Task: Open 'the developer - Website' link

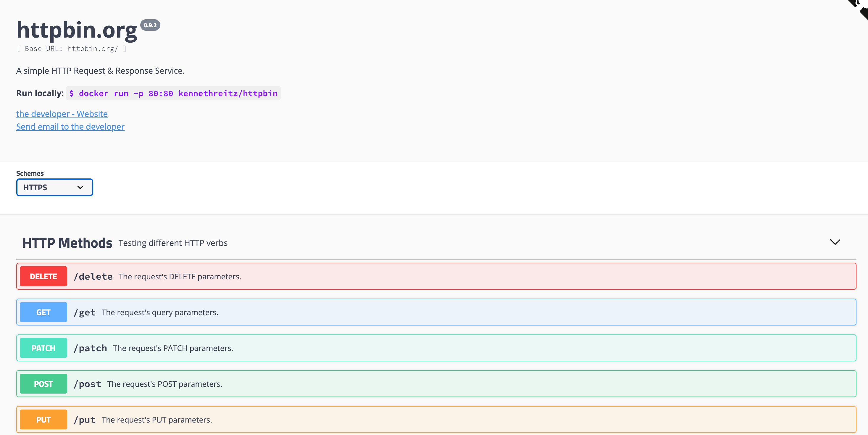Action: [62, 114]
